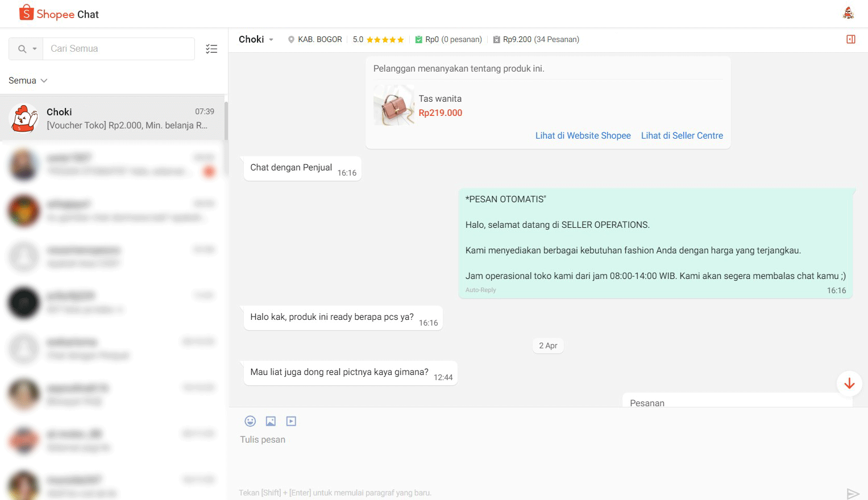The height and width of the screenshot is (500, 868).
Task: Open the bulk select checklist icon
Action: 211,49
